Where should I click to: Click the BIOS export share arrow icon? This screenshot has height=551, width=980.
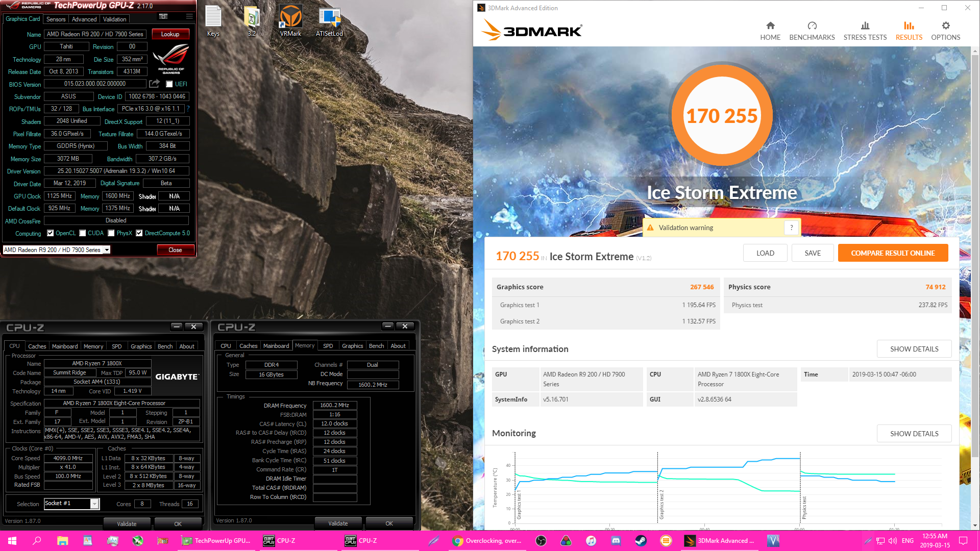click(154, 84)
